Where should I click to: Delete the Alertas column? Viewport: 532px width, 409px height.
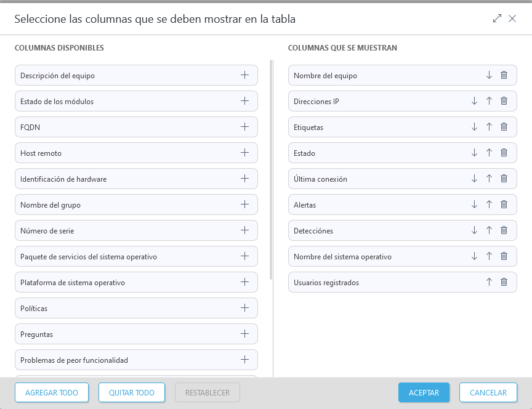point(504,204)
